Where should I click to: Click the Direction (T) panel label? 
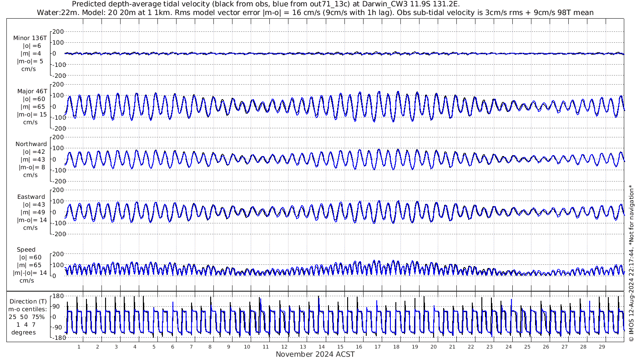(28, 301)
